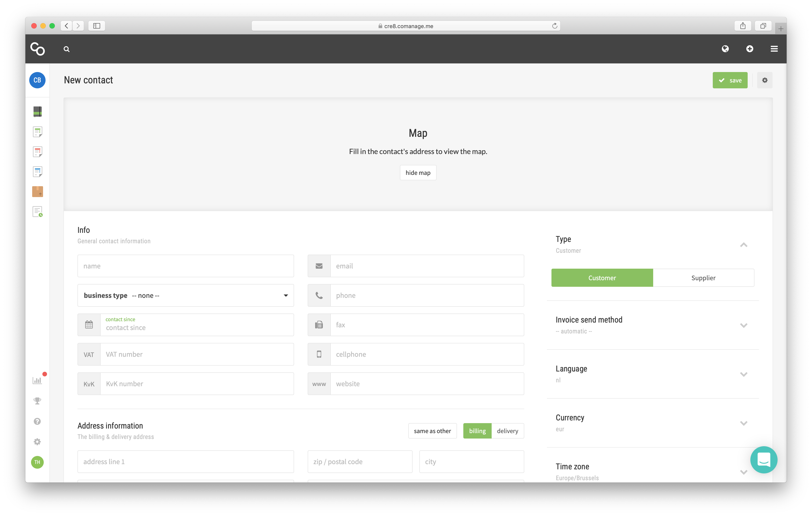Screen dimensions: 812x516
Task: Switch to the delivery address
Action: coord(507,431)
